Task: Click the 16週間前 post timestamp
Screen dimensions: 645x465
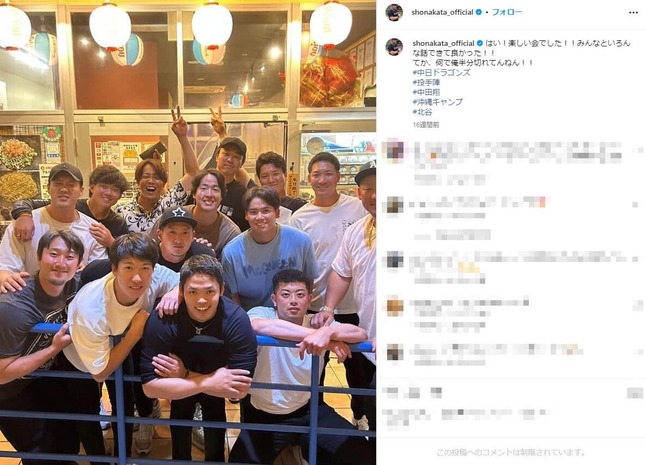Action: [426, 125]
